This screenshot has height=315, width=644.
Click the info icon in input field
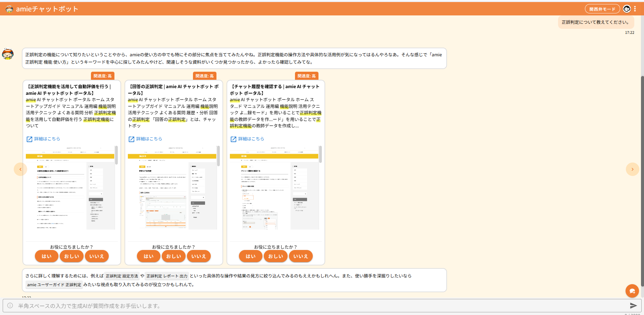pyautogui.click(x=10, y=306)
